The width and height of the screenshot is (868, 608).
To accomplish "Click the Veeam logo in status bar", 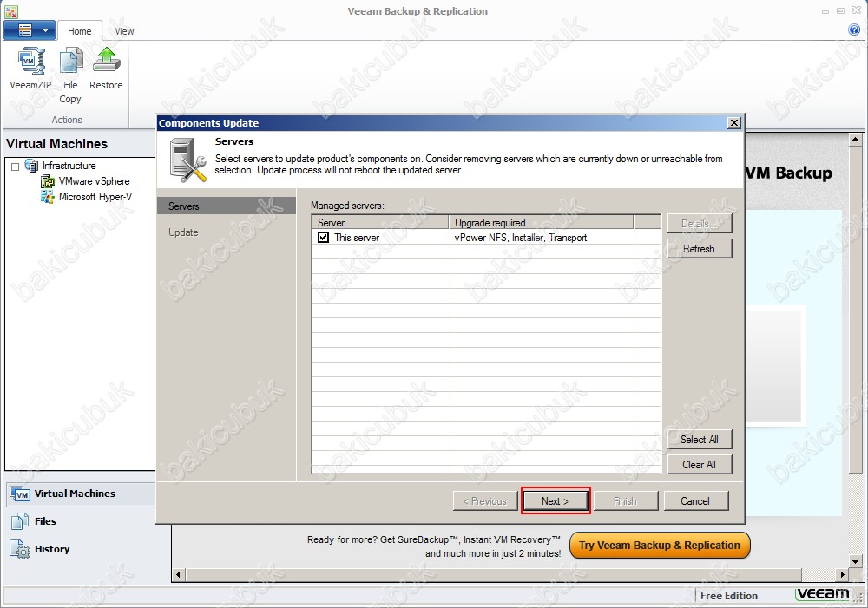I will [822, 594].
